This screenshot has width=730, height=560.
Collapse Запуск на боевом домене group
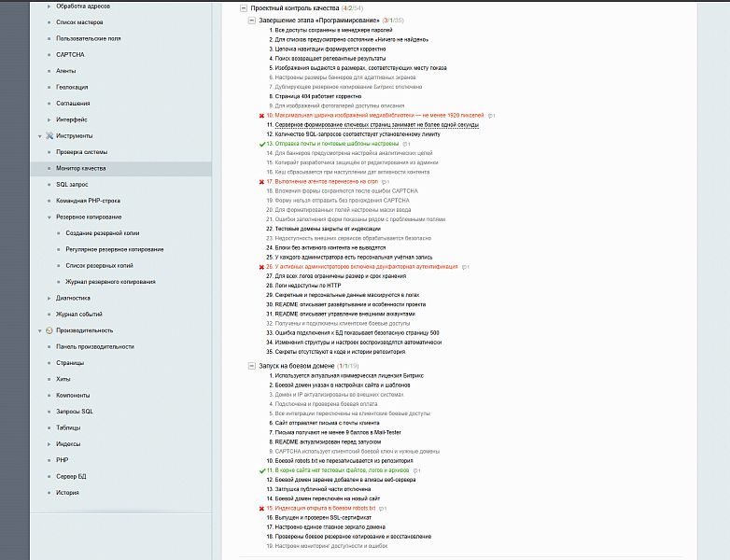click(251, 366)
